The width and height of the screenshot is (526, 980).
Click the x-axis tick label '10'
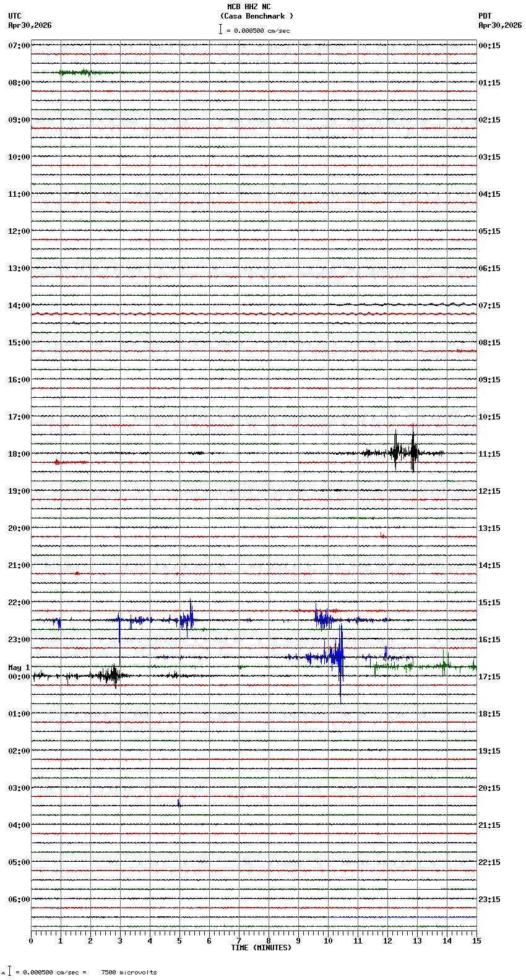pos(328,941)
